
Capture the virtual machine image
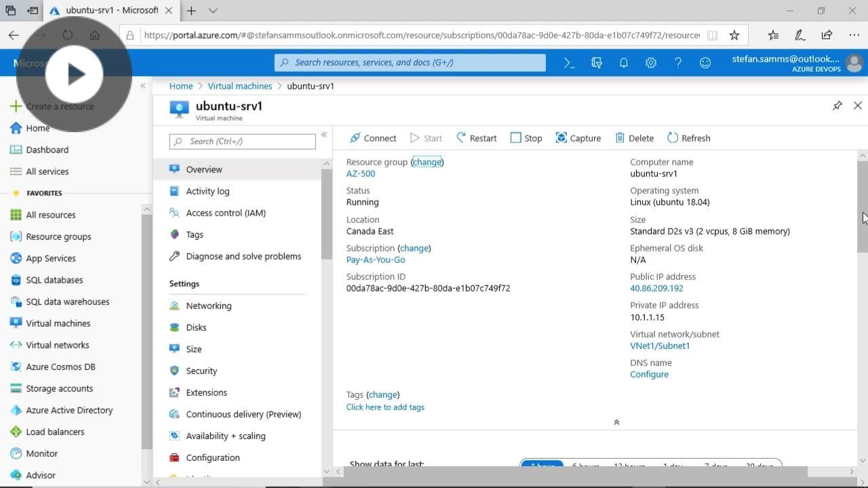(578, 138)
